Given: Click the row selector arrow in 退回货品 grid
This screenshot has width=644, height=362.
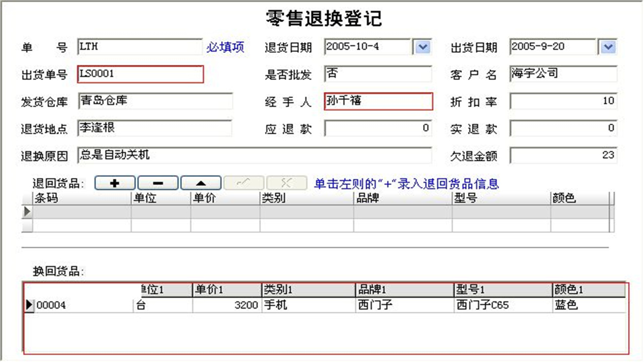Looking at the screenshot, I should coord(27,212).
